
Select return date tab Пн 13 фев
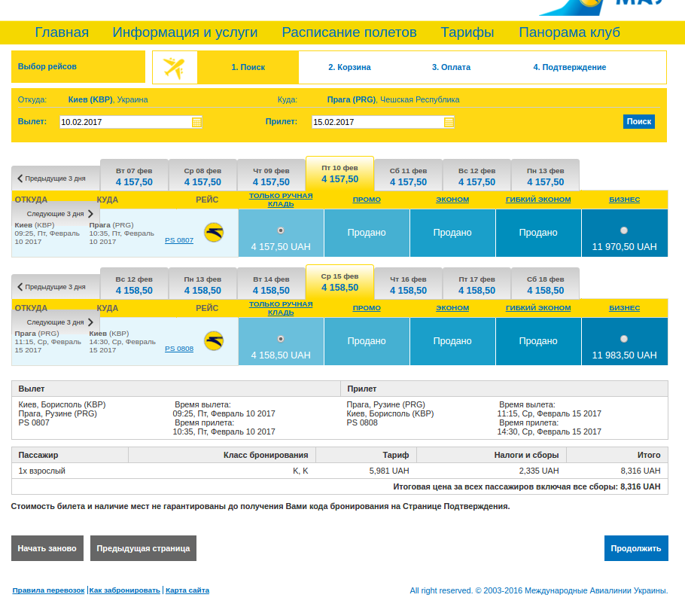(202, 285)
